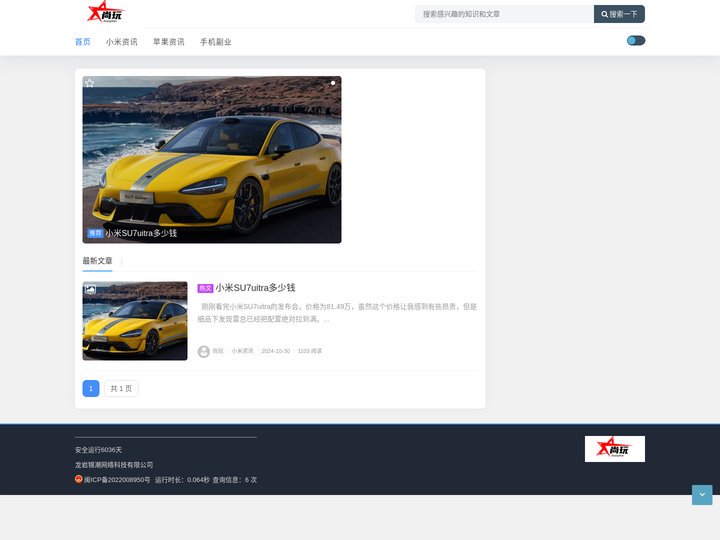Open the 闽ICP备2022008950号 link
The width and height of the screenshot is (720, 540).
[x=117, y=480]
